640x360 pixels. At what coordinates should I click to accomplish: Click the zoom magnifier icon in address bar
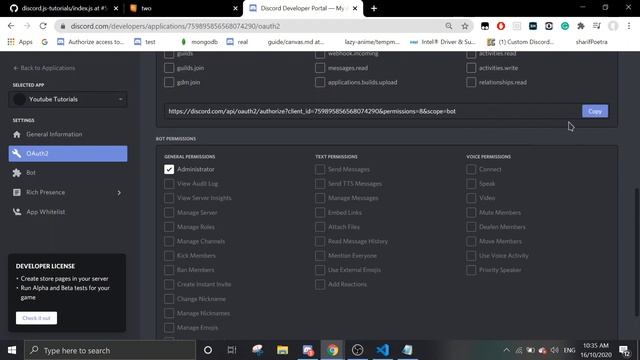tap(449, 26)
